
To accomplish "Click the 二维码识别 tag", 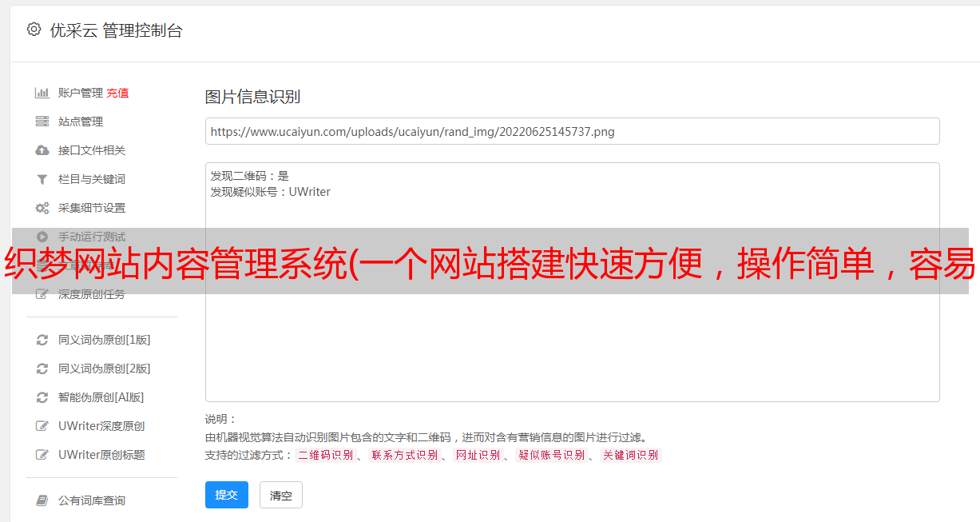I will [x=325, y=455].
